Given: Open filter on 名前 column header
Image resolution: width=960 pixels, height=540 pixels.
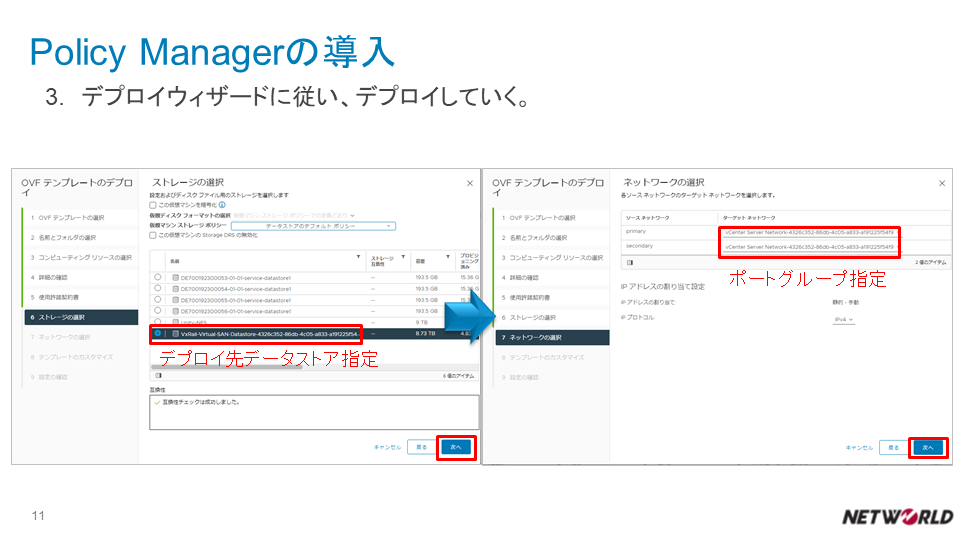Looking at the screenshot, I should 358,257.
